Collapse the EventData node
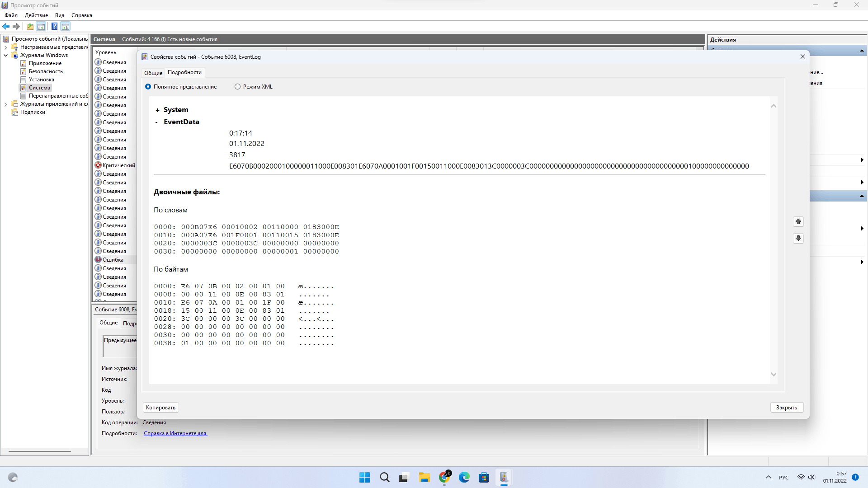Viewport: 868px width, 488px height. pos(157,122)
